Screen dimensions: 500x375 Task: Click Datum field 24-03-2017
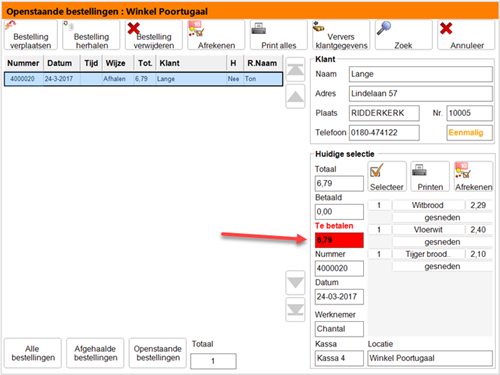(339, 297)
